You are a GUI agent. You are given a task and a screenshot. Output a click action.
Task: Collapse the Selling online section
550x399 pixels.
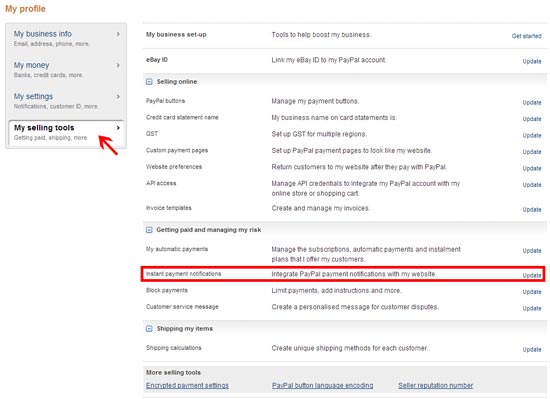pyautogui.click(x=149, y=82)
